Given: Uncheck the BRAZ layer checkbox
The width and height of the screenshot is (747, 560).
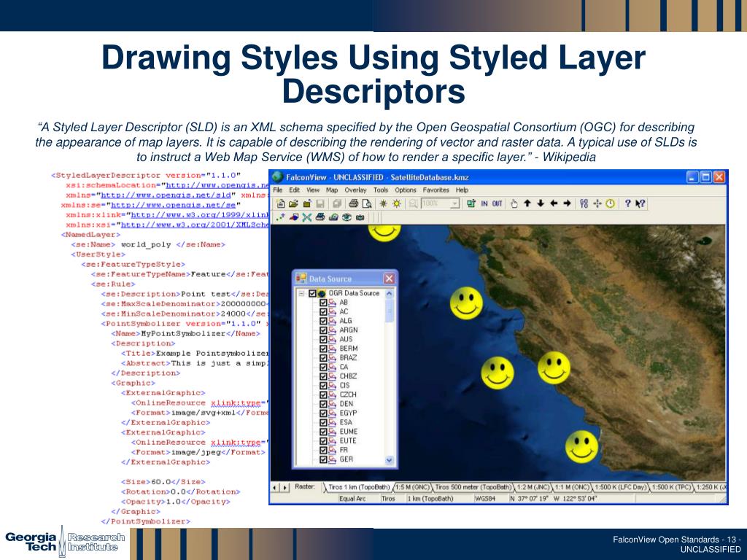Looking at the screenshot, I should tap(323, 357).
